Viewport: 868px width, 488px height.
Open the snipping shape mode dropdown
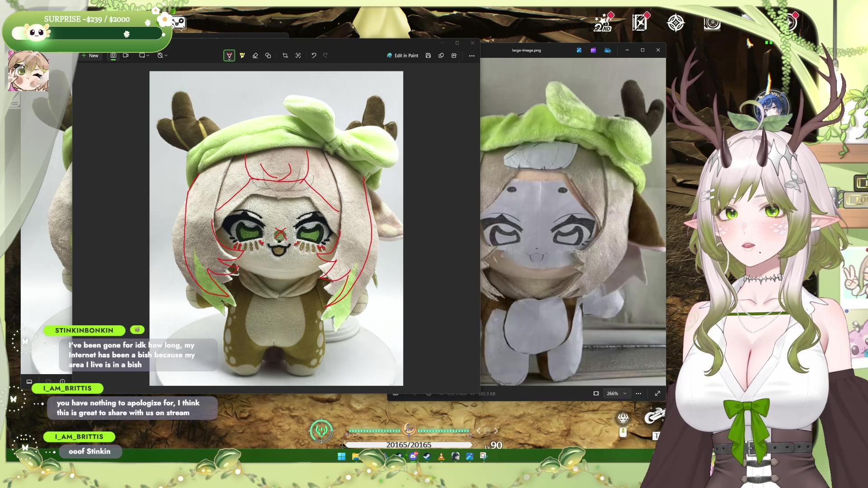[144, 56]
